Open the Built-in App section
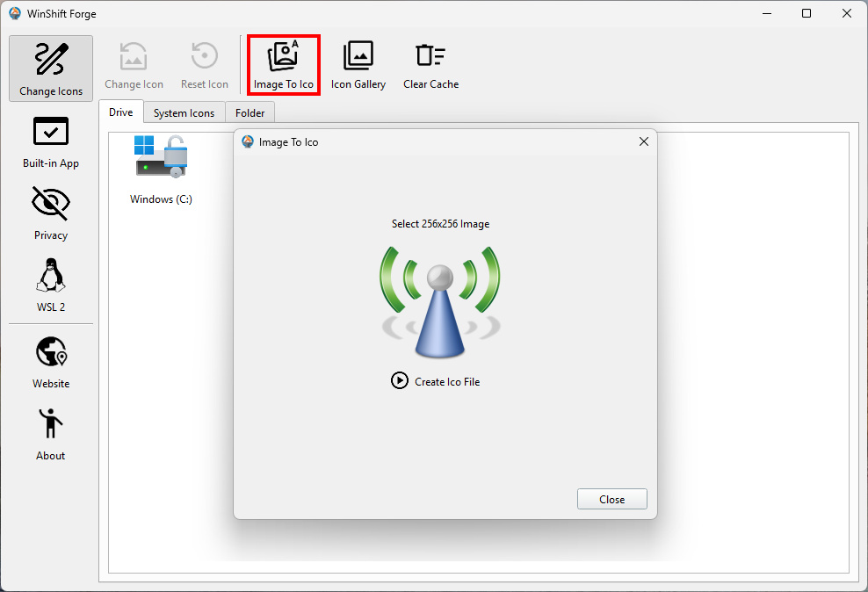Image resolution: width=868 pixels, height=592 pixels. [51, 141]
